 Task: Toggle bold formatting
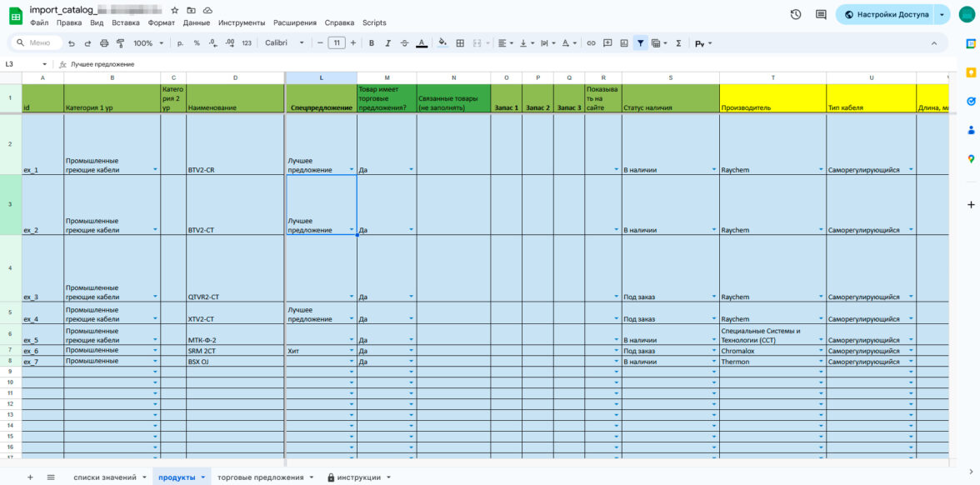[x=372, y=42]
